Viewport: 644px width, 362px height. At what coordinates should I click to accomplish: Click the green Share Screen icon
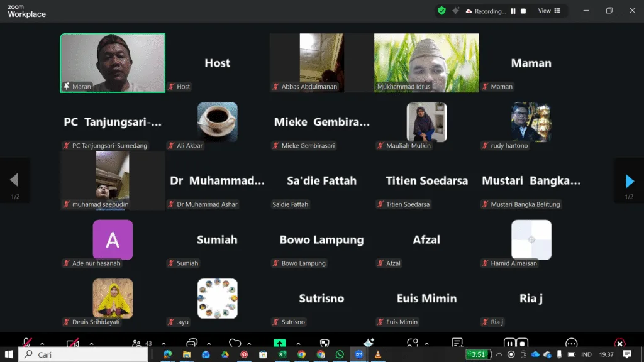pyautogui.click(x=279, y=343)
